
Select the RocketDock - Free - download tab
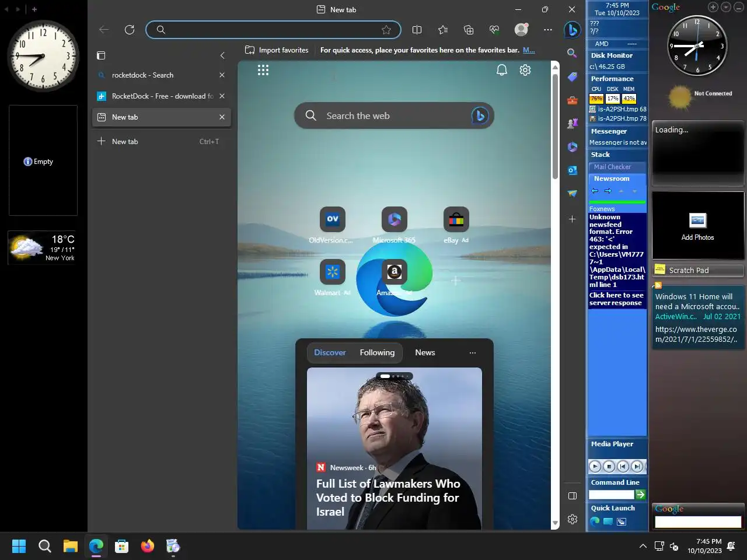154,96
